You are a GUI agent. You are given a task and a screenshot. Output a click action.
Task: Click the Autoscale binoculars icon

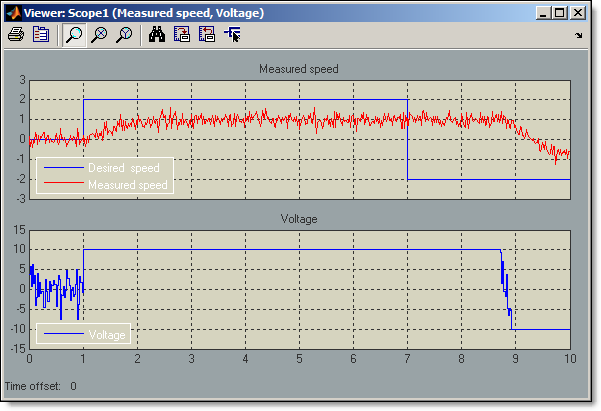(x=157, y=34)
